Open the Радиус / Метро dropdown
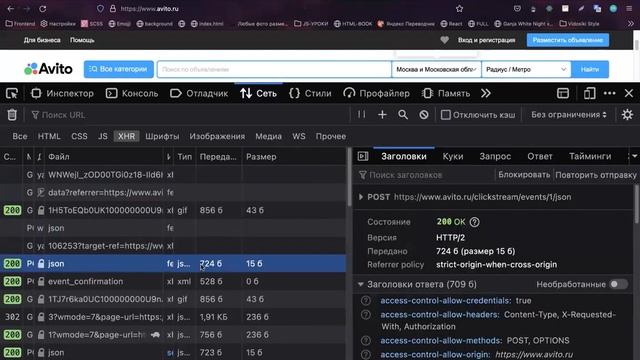 527,69
